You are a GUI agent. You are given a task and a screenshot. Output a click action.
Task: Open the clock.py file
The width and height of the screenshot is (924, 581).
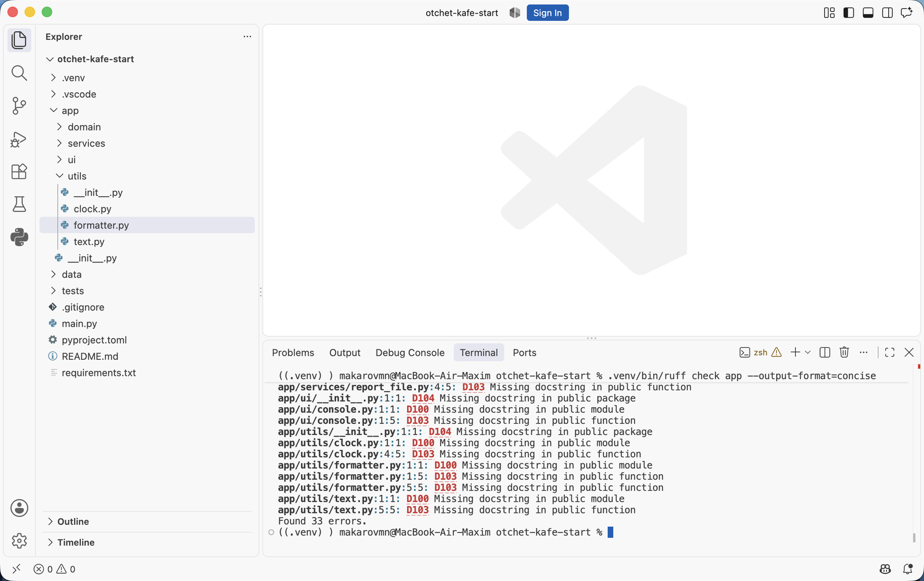click(147, 209)
